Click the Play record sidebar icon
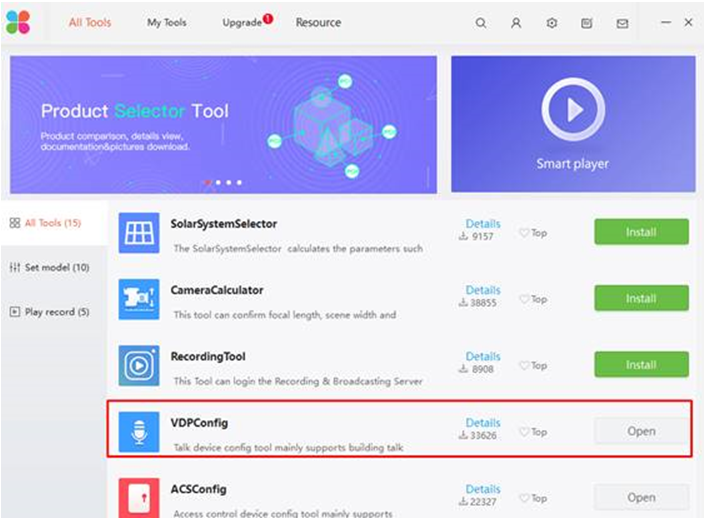This screenshot has height=528, width=710. (14, 312)
